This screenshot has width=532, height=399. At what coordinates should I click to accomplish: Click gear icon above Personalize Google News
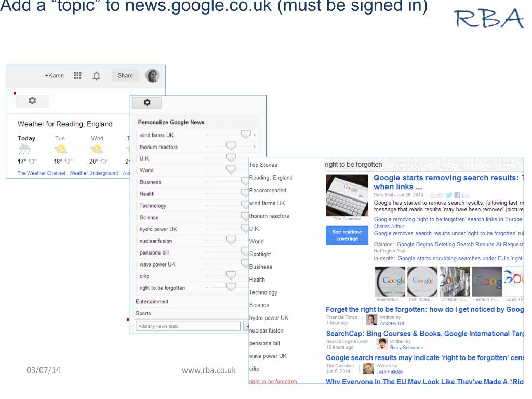(x=147, y=102)
